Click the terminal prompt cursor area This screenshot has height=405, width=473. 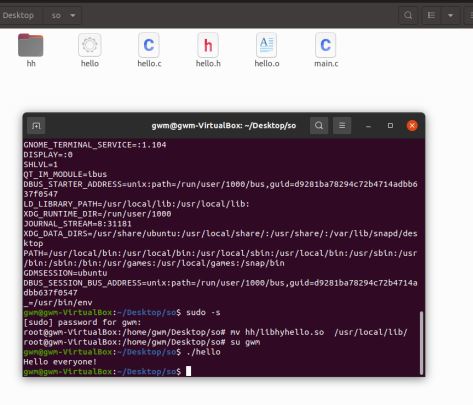188,371
